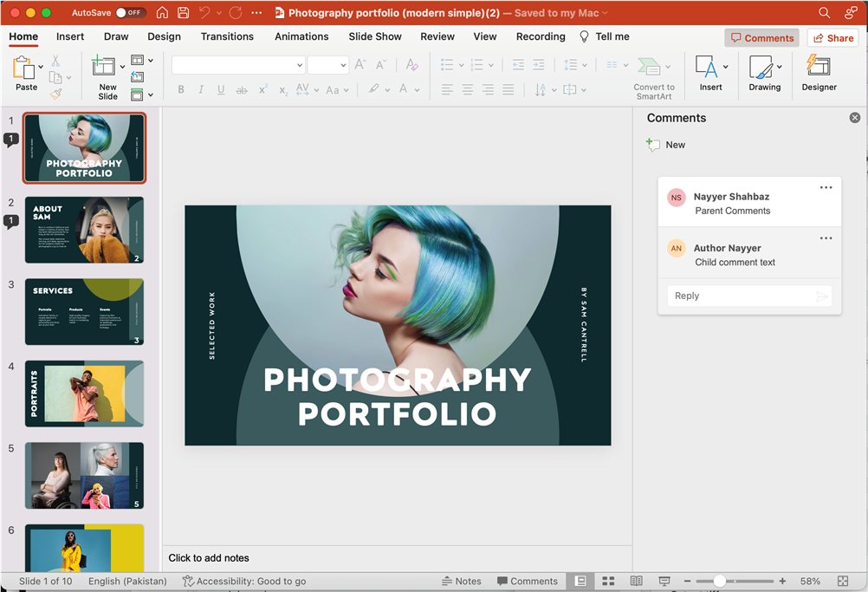
Task: Open the Convert to SmartArt tool
Action: tap(653, 76)
